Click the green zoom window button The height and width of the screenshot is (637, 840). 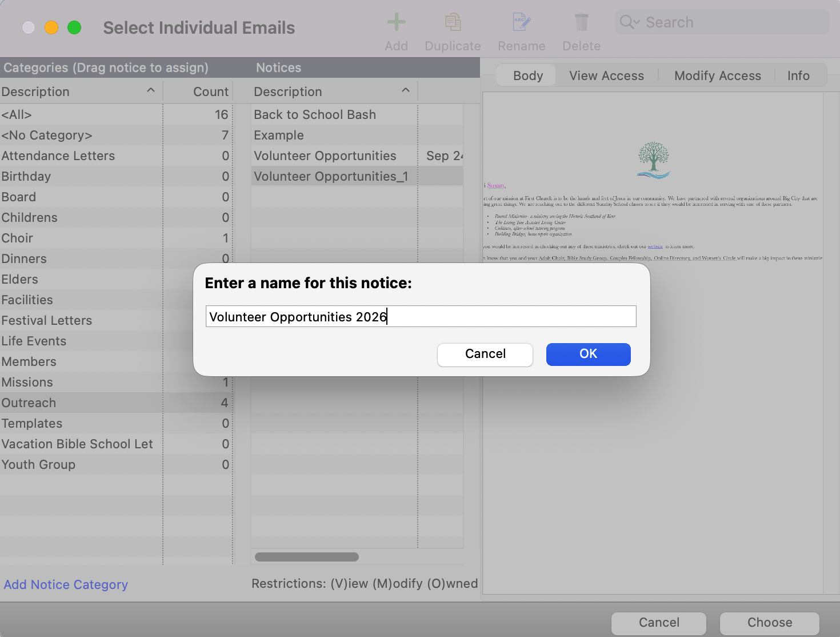(x=74, y=27)
